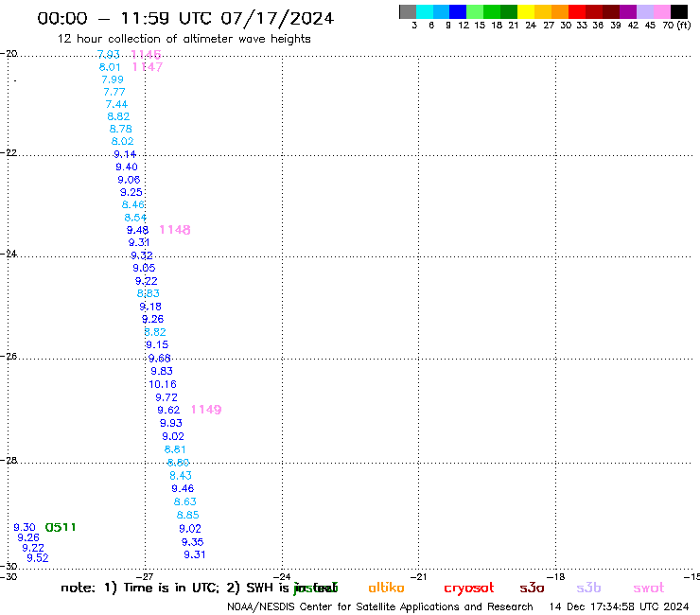
Task: Click the wave height value 9.83
Action: point(162,371)
